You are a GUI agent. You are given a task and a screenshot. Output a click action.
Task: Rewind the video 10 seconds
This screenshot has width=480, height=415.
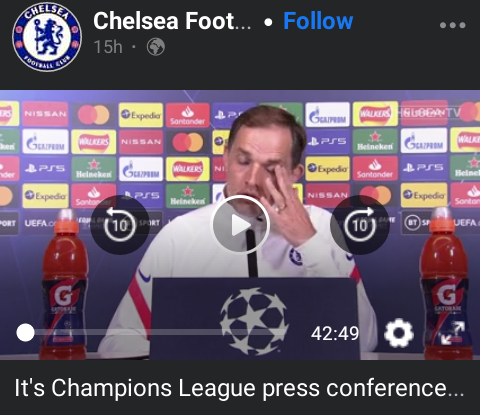pos(120,225)
